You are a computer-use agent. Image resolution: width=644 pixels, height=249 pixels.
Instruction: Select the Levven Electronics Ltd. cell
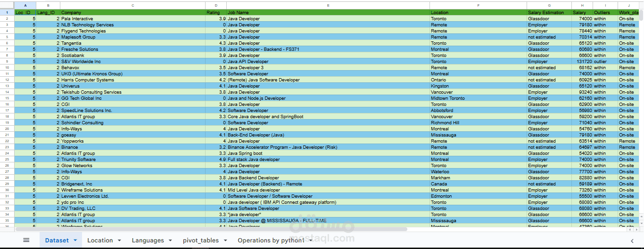point(133,196)
